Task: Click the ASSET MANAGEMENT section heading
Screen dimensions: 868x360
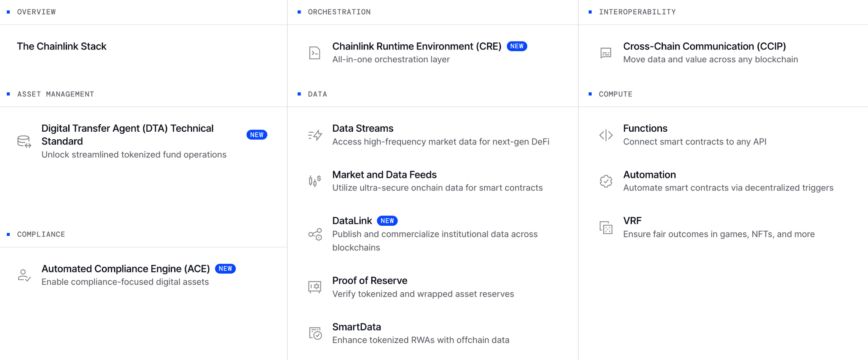Action: tap(56, 94)
